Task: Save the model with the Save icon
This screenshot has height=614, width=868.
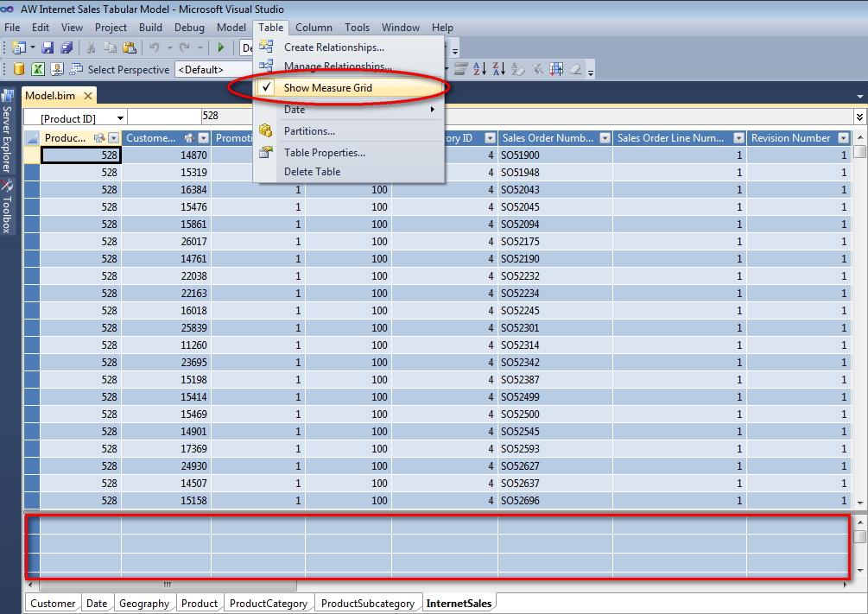Action: (x=48, y=47)
